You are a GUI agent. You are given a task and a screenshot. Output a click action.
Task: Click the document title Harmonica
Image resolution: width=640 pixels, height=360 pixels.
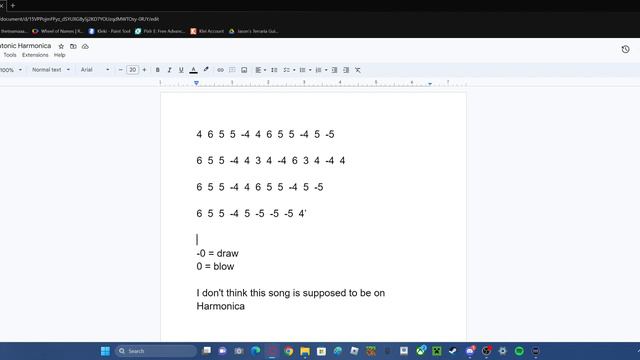(26, 46)
